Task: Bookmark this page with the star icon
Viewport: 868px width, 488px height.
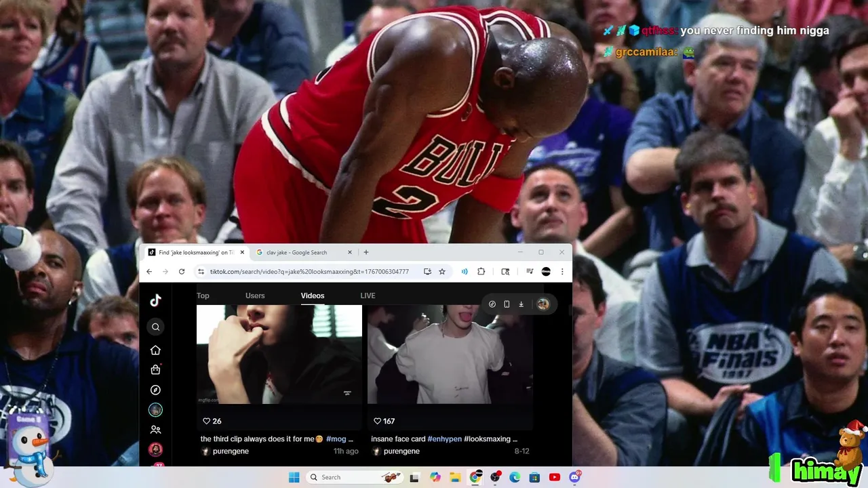Action: pyautogui.click(x=442, y=271)
